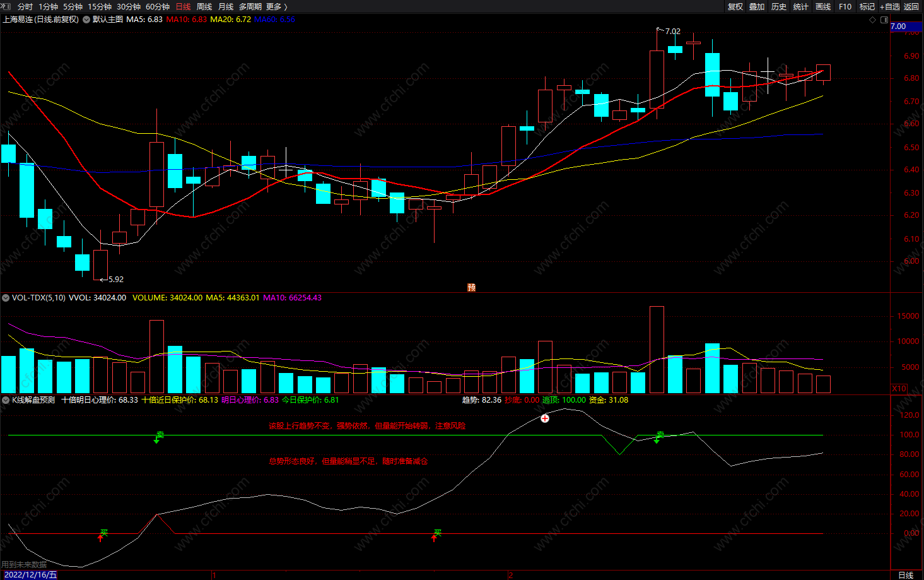Click the yellow MA20: 6.72 label
Screen dimensions: 924x580
point(231,20)
